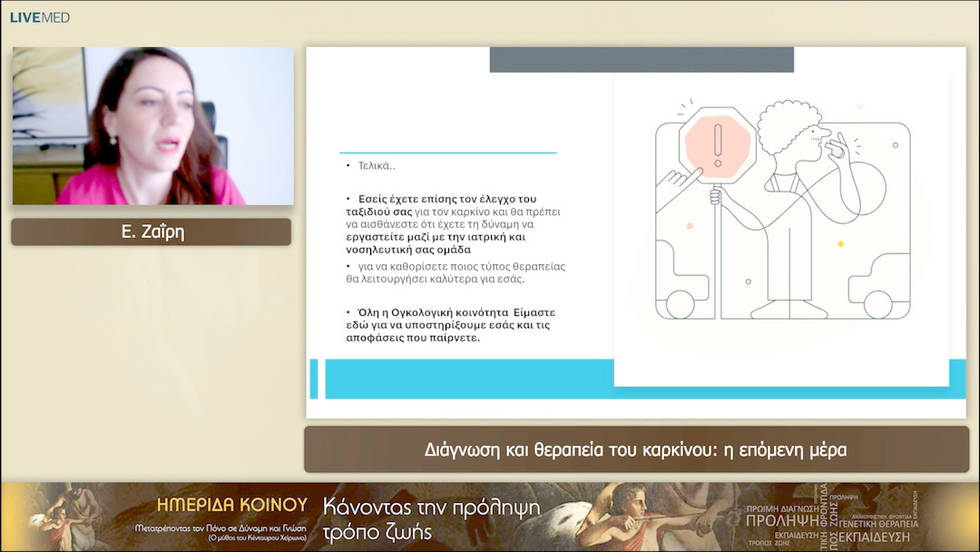Click the speaker name label Ε. Ζαΐρη
This screenshot has width=980, height=552.
[x=151, y=232]
